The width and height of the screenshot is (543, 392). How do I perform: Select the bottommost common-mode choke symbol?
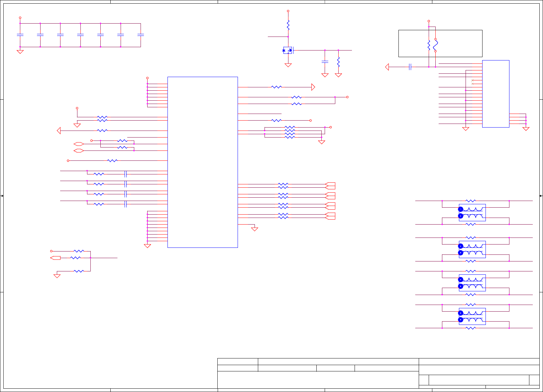click(472, 316)
